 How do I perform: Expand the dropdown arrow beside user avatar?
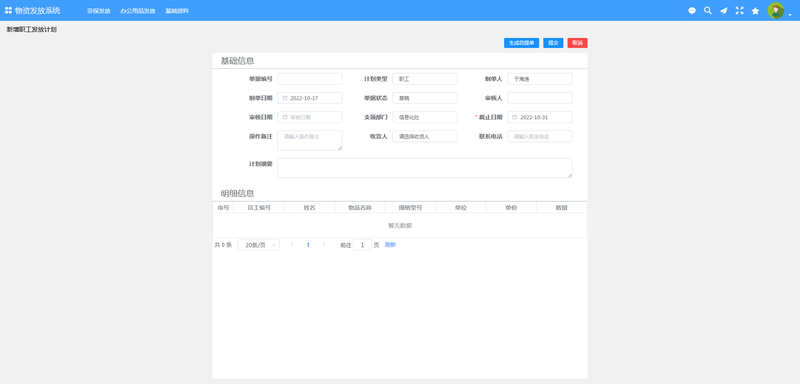point(790,15)
